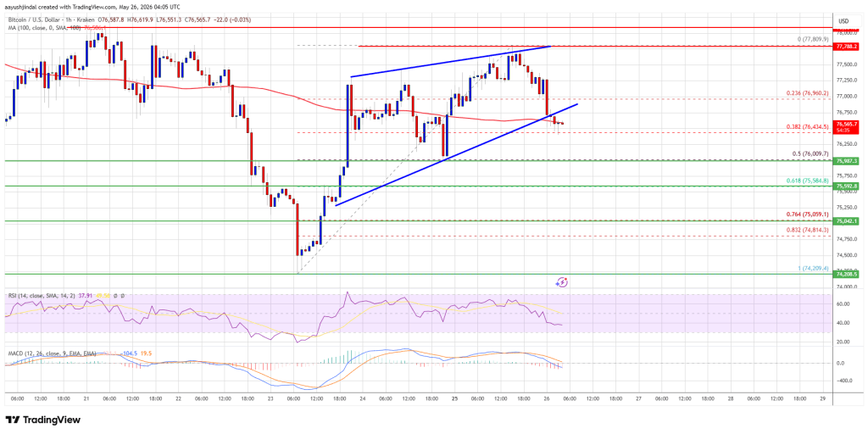This screenshot has height=434, width=868.
Task: Click the green 75,592.8 level label
Action: coord(848,186)
